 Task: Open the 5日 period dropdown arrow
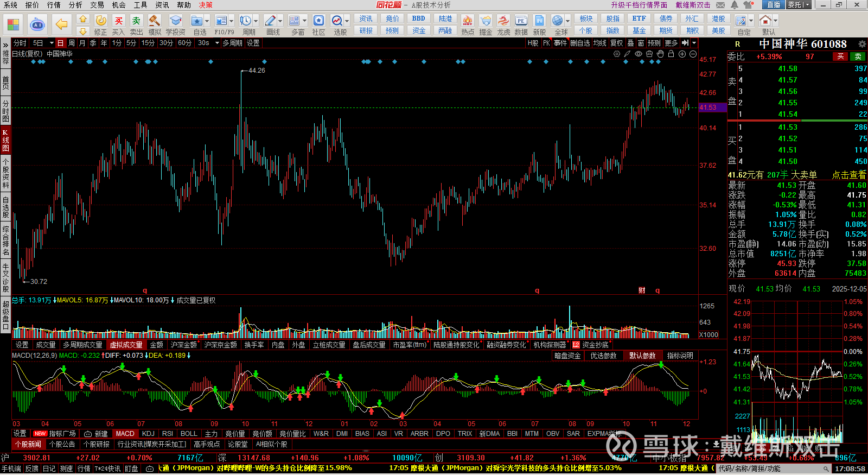[52, 43]
